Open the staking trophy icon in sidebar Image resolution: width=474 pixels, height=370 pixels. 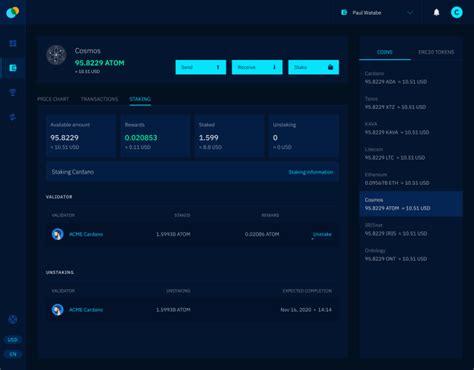tap(13, 92)
